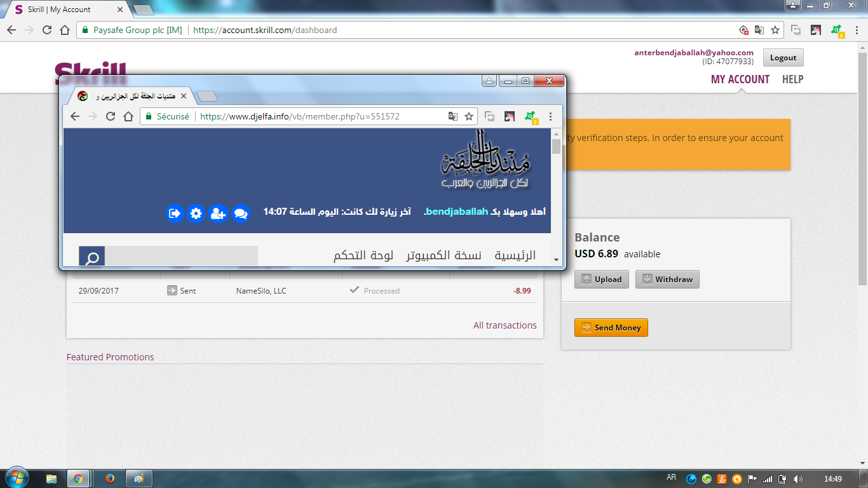Click forward arrow in Skrill browser window
Image resolution: width=868 pixels, height=488 pixels.
29,30
